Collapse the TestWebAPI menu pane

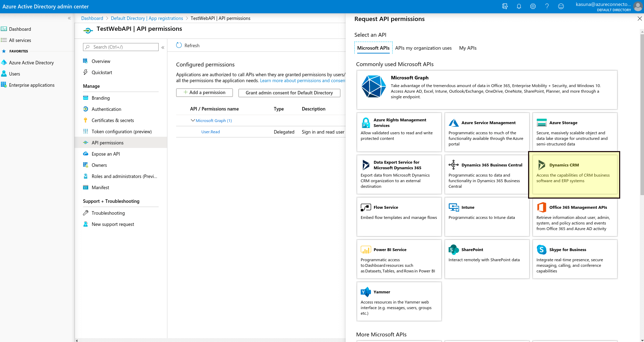click(x=162, y=47)
